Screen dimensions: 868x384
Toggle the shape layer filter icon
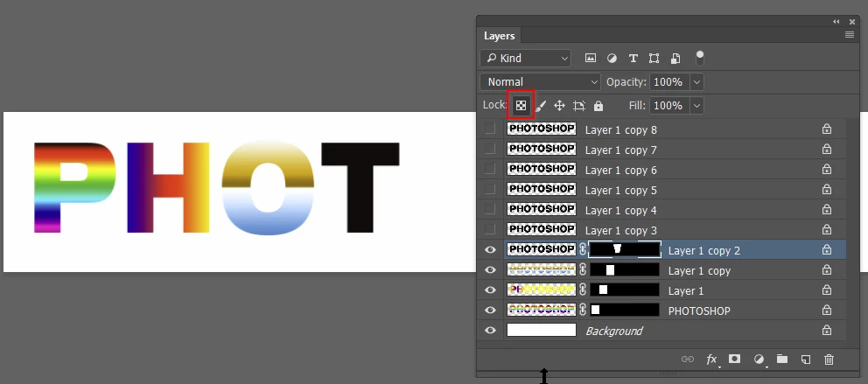[x=654, y=58]
